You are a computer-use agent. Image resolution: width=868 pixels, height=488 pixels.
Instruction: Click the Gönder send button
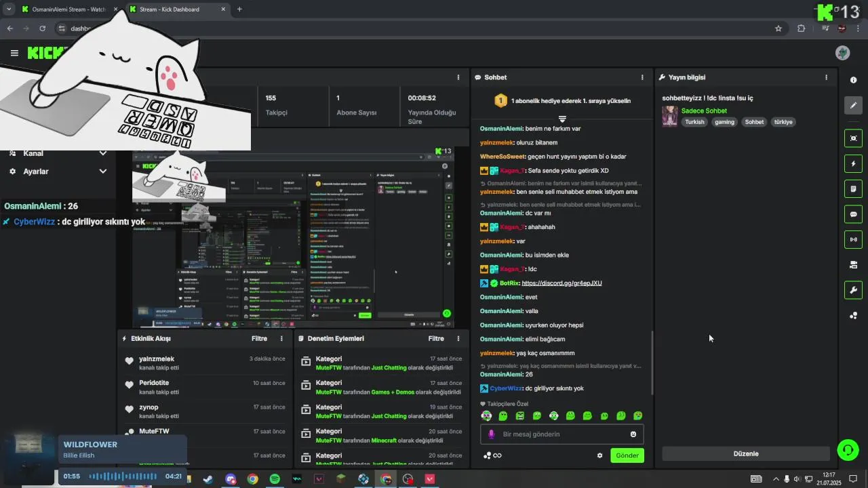[x=627, y=455]
